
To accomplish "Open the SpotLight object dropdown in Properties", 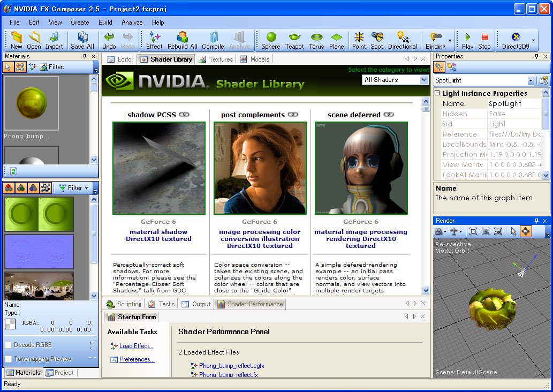I will point(531,80).
